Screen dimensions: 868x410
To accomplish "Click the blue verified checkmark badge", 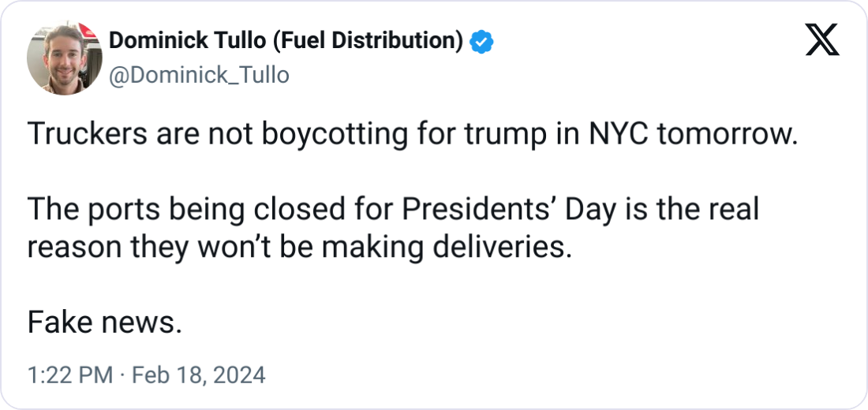I will (481, 42).
